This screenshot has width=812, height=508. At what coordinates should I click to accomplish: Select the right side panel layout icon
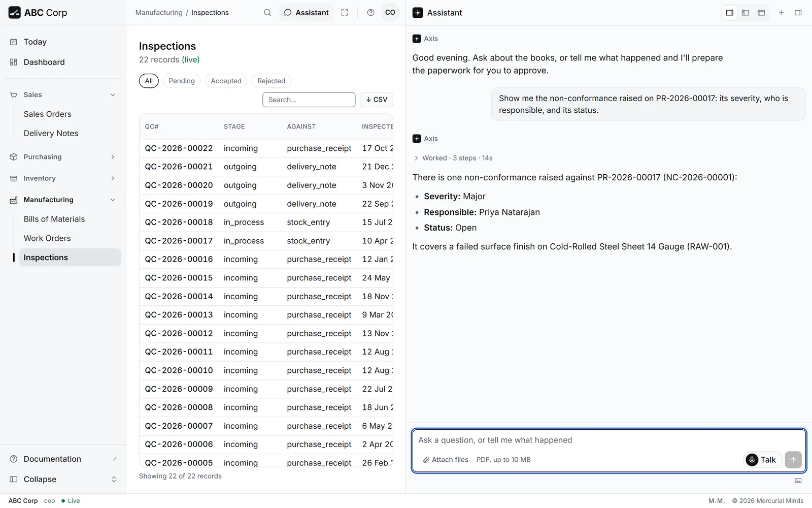point(730,13)
